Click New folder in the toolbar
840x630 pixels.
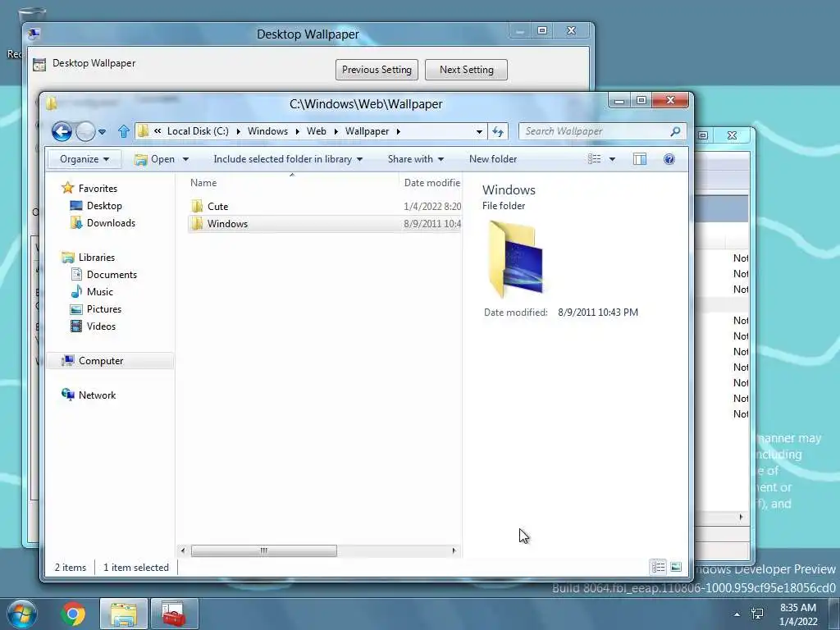tap(493, 159)
